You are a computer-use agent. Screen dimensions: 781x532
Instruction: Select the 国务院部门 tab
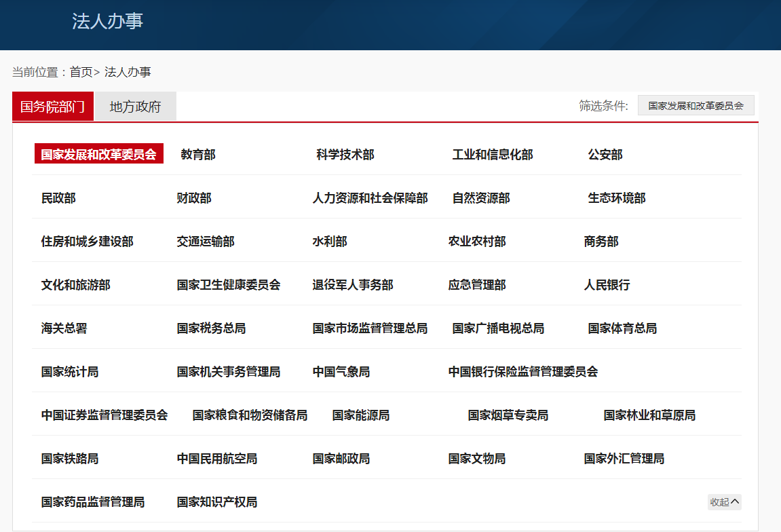(53, 107)
